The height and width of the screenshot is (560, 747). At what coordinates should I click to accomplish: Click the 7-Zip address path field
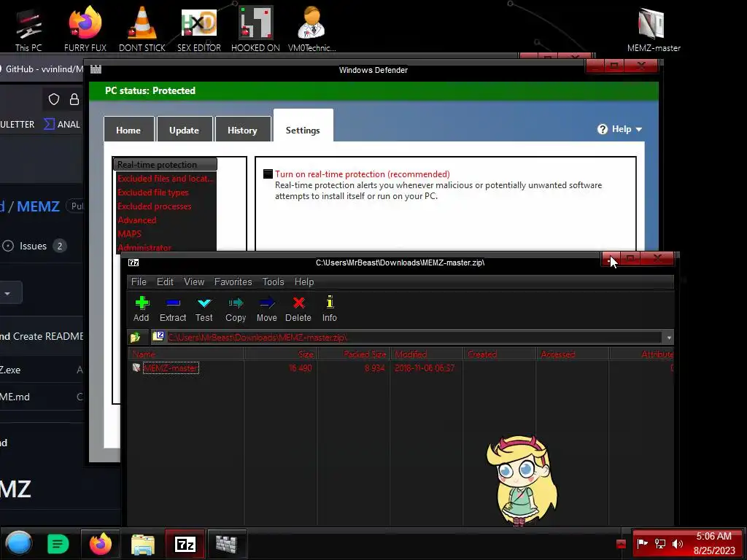click(x=407, y=338)
